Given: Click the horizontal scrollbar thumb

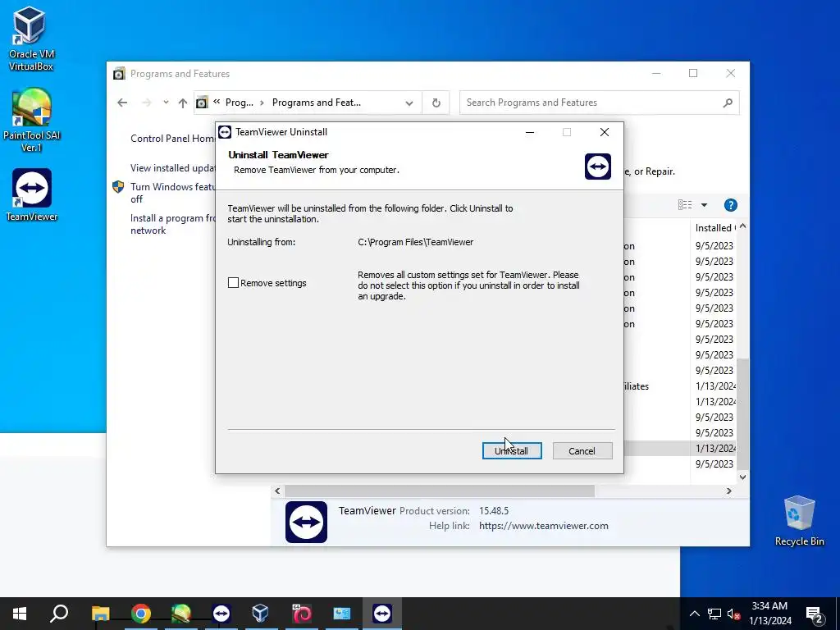Looking at the screenshot, I should coord(440,491).
